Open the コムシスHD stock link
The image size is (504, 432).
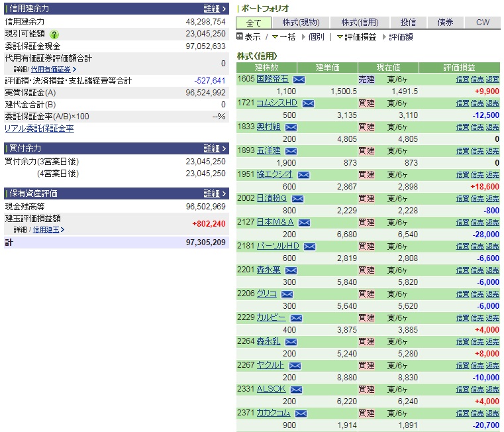[x=277, y=103]
